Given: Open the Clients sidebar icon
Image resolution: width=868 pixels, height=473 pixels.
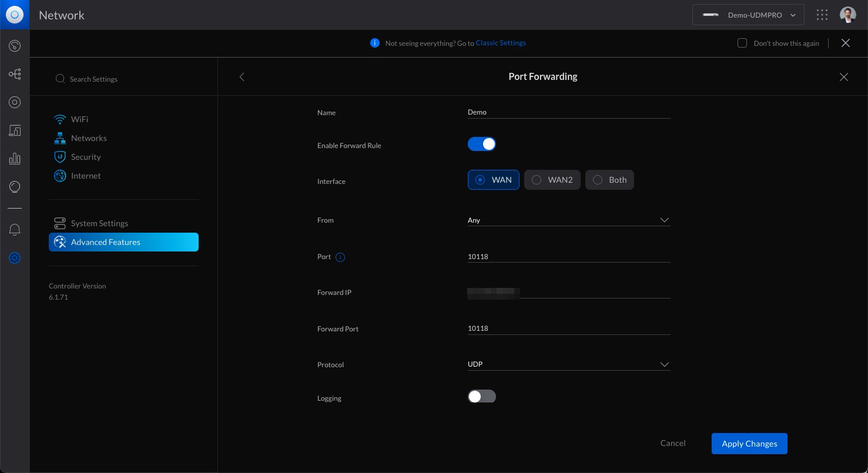Looking at the screenshot, I should coord(15,130).
